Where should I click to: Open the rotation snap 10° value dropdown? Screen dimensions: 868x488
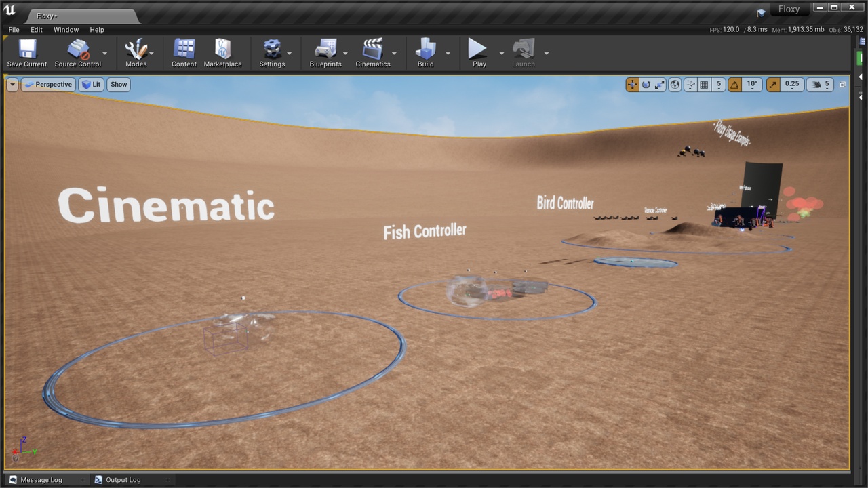(x=752, y=85)
